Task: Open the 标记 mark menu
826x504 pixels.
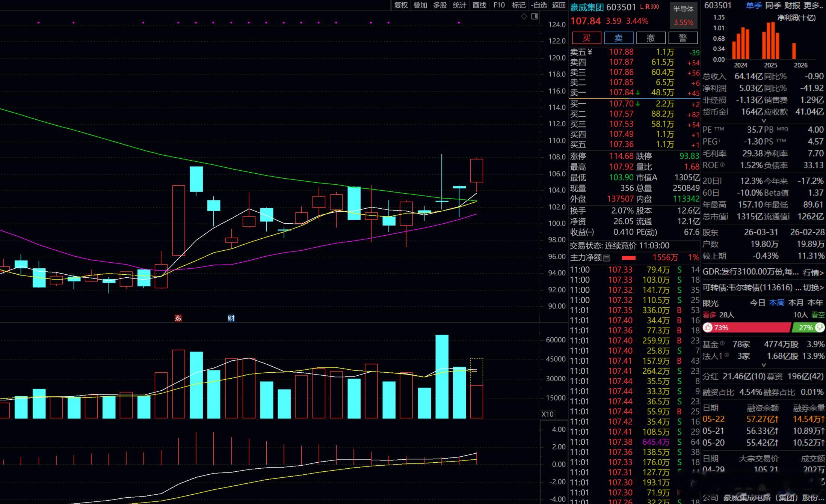Action: (x=519, y=5)
